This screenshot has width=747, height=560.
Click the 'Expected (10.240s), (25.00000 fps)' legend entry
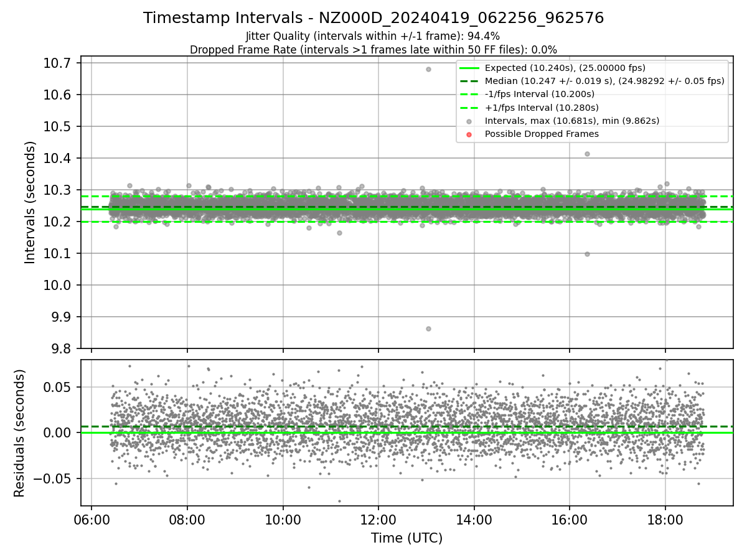565,68
